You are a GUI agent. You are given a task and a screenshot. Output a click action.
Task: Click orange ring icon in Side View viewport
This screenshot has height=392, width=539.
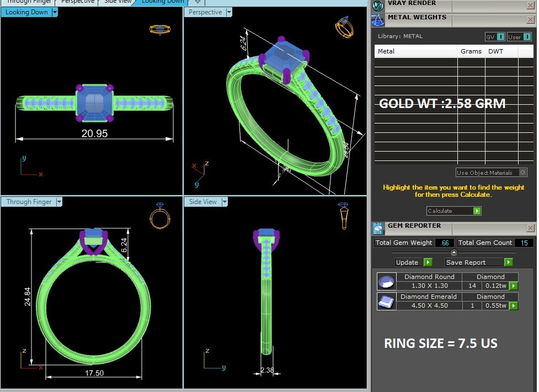pyautogui.click(x=343, y=216)
